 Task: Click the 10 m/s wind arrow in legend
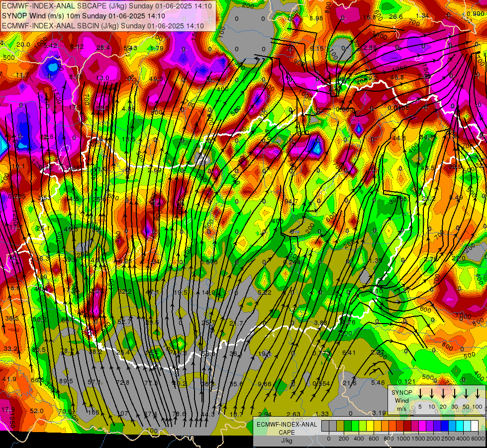point(431,394)
